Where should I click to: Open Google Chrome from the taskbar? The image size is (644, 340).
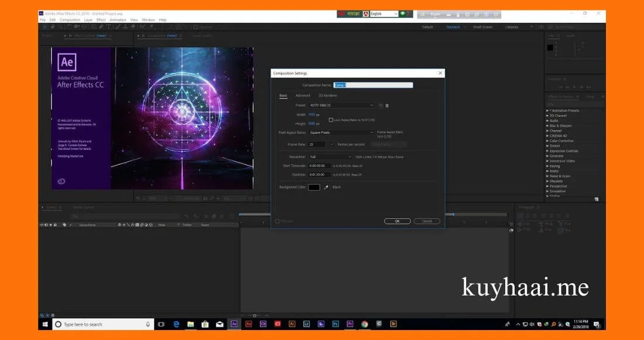pos(364,324)
